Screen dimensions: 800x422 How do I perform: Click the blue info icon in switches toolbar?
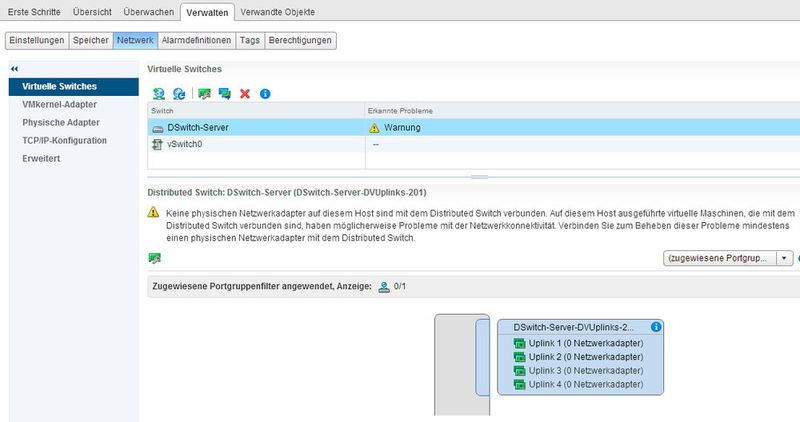[x=265, y=93]
